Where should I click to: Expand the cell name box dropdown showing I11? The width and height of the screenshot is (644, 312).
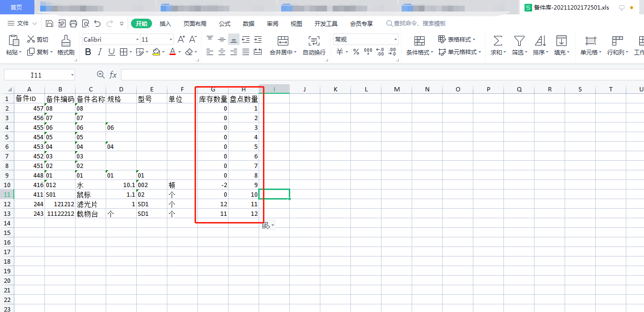(x=72, y=75)
